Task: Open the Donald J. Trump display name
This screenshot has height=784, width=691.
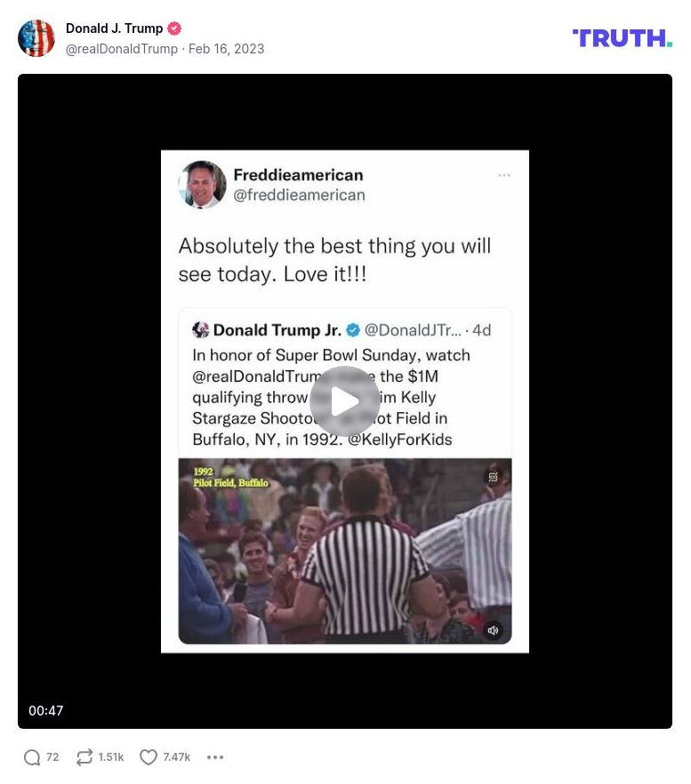Action: pyautogui.click(x=115, y=28)
